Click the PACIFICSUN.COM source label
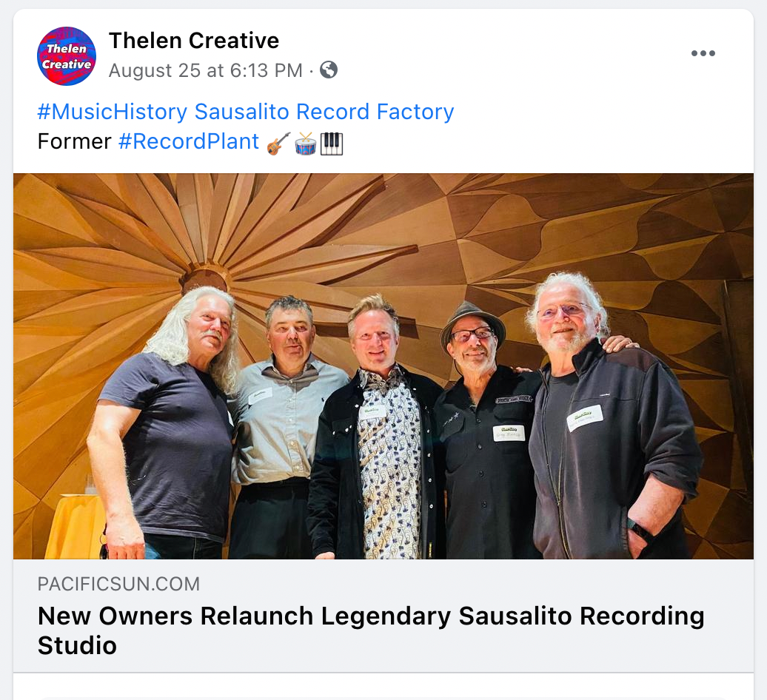767x700 pixels. (119, 584)
